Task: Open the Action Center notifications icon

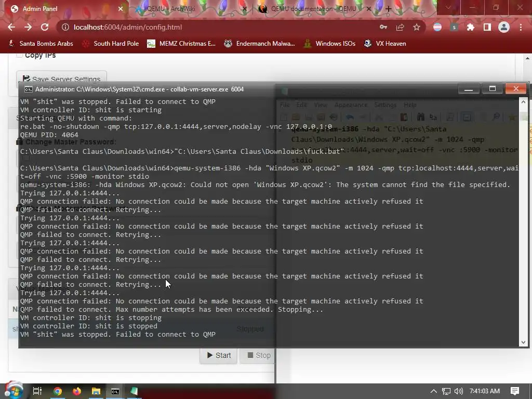Action: click(x=515, y=391)
